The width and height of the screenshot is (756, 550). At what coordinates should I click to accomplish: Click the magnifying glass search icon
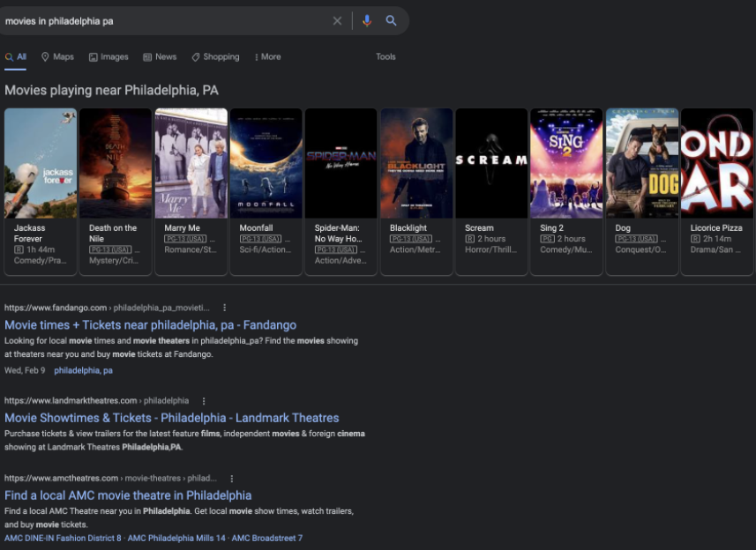click(x=391, y=21)
